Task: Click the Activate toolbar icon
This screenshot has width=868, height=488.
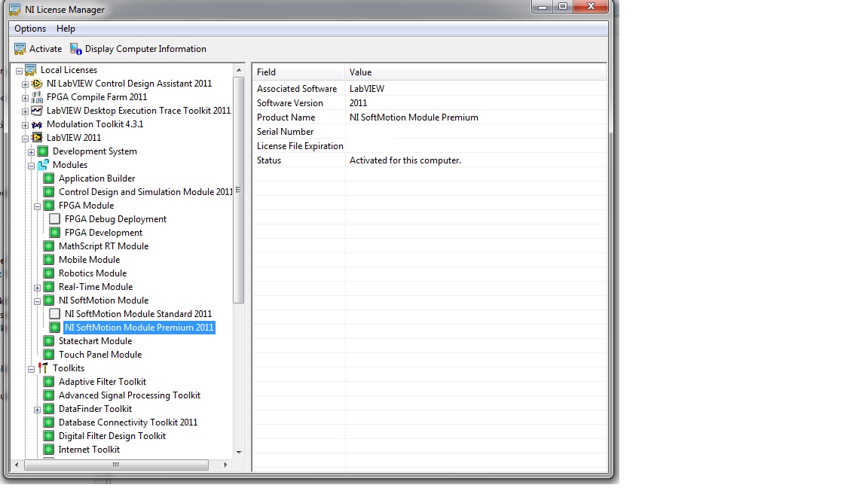Action: 20,49
